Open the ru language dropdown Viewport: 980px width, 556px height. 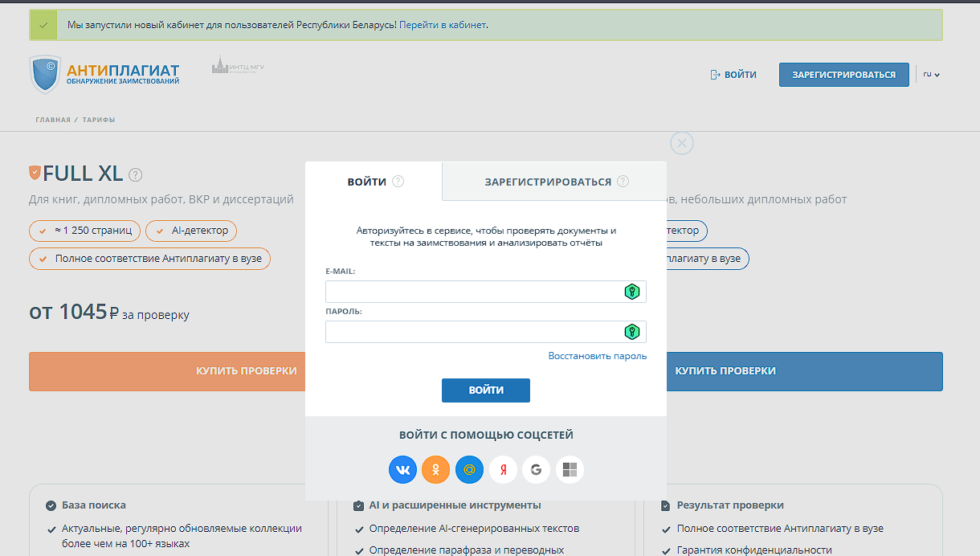(x=931, y=74)
